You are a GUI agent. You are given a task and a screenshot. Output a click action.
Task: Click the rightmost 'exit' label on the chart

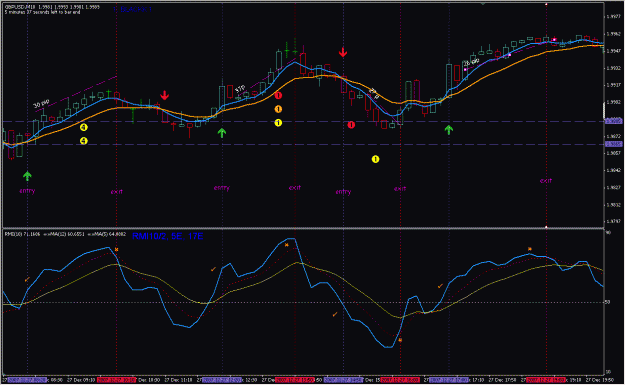pos(546,181)
